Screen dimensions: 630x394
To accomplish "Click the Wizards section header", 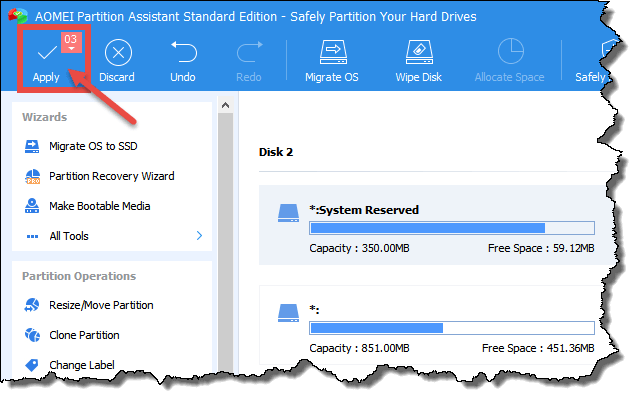I will click(45, 117).
